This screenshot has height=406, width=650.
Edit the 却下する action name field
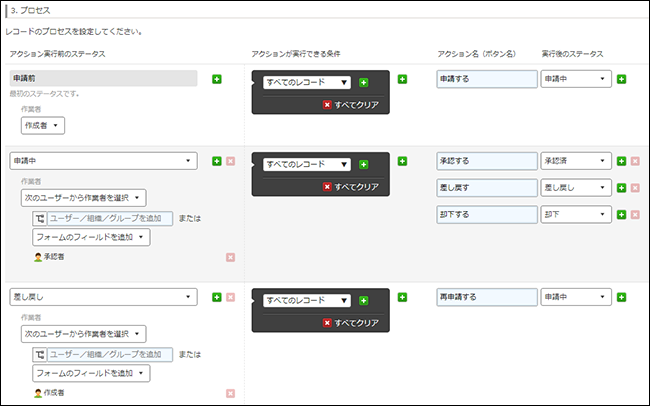click(487, 214)
